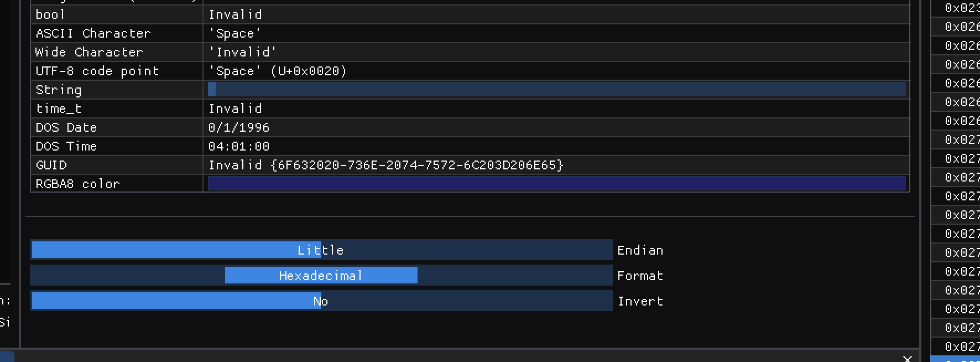Click the DOS Date value 0/1/1996
The height and width of the screenshot is (362, 980).
click(x=238, y=127)
